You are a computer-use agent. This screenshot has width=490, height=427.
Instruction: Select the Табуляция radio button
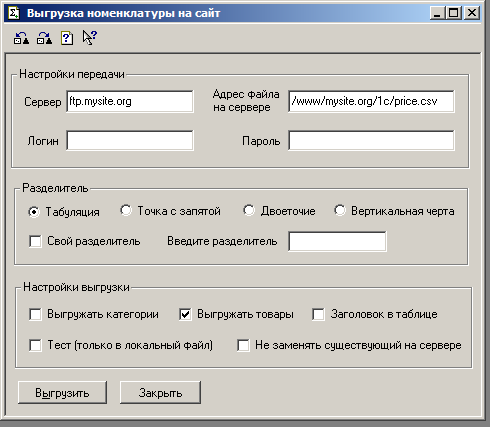[34, 212]
